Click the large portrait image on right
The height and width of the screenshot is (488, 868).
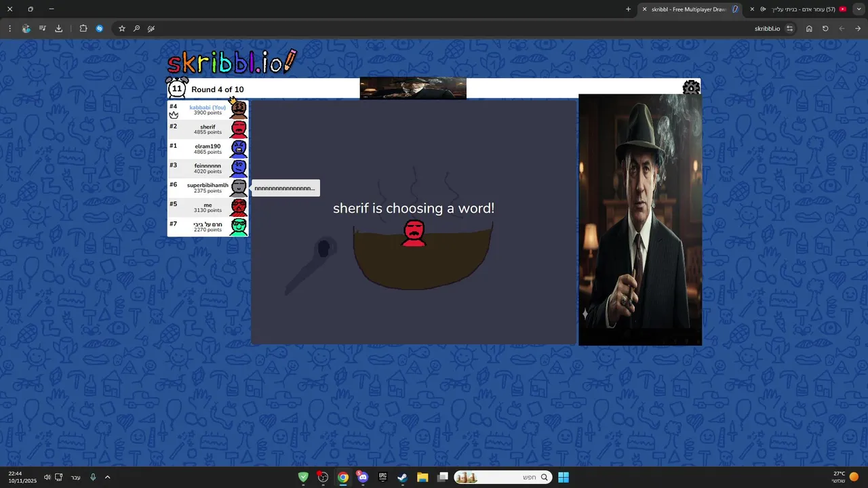[x=640, y=220]
